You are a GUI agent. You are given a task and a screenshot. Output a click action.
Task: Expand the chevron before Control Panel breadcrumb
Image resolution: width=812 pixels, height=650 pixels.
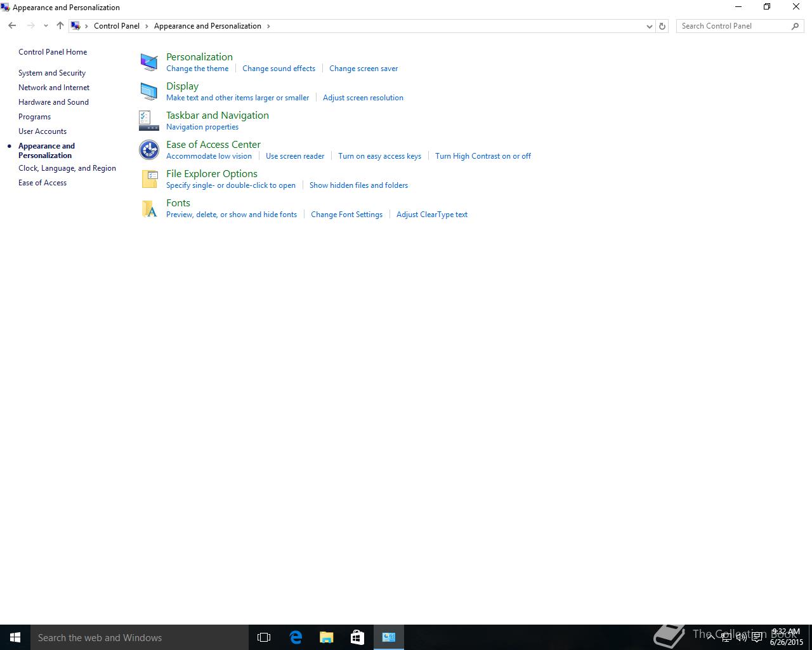click(x=87, y=26)
